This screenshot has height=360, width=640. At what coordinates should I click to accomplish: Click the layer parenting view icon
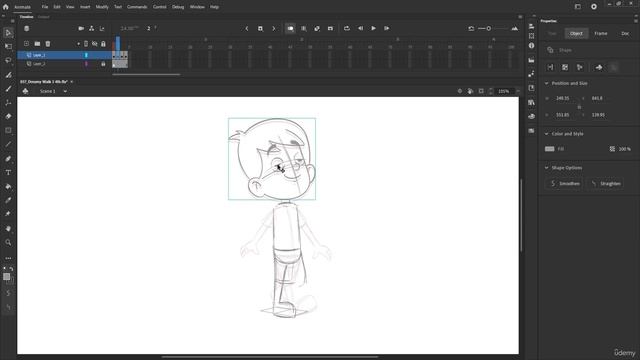pyautogui.click(x=91, y=29)
